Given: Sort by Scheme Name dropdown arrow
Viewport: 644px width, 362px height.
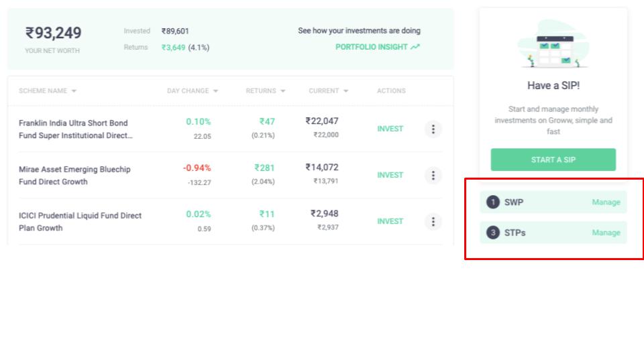Looking at the screenshot, I should [x=74, y=91].
